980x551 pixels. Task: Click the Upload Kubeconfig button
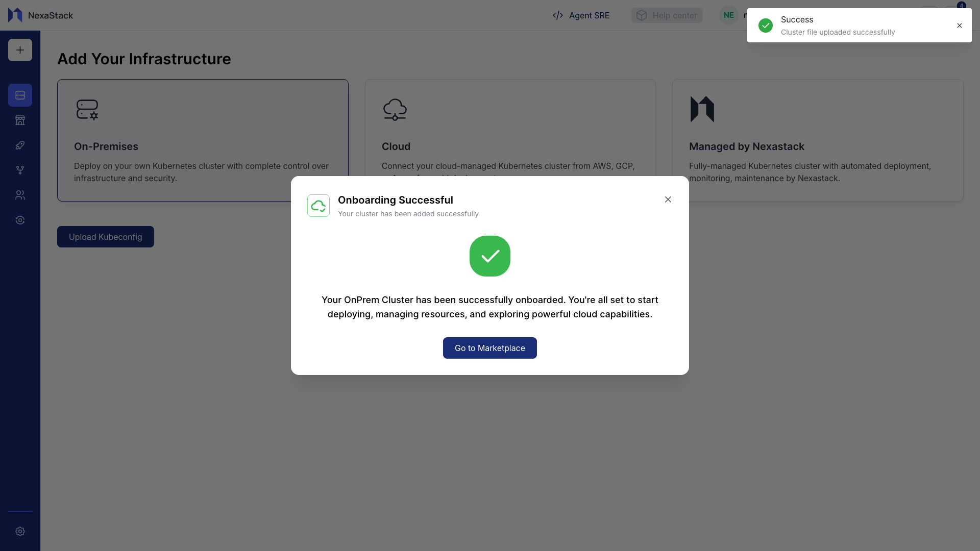pyautogui.click(x=106, y=237)
